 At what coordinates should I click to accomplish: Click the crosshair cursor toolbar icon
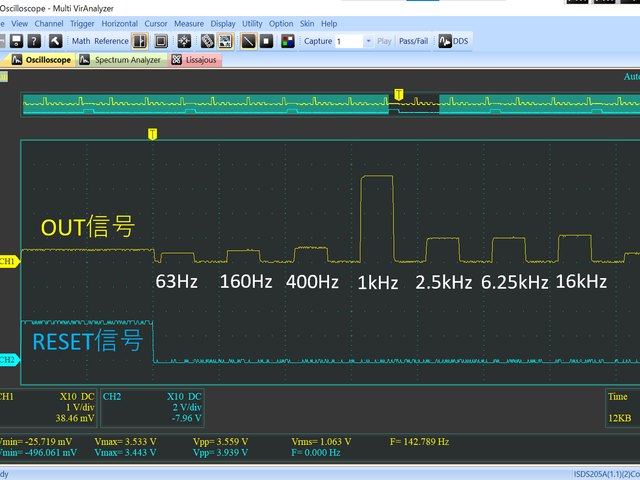(x=184, y=41)
